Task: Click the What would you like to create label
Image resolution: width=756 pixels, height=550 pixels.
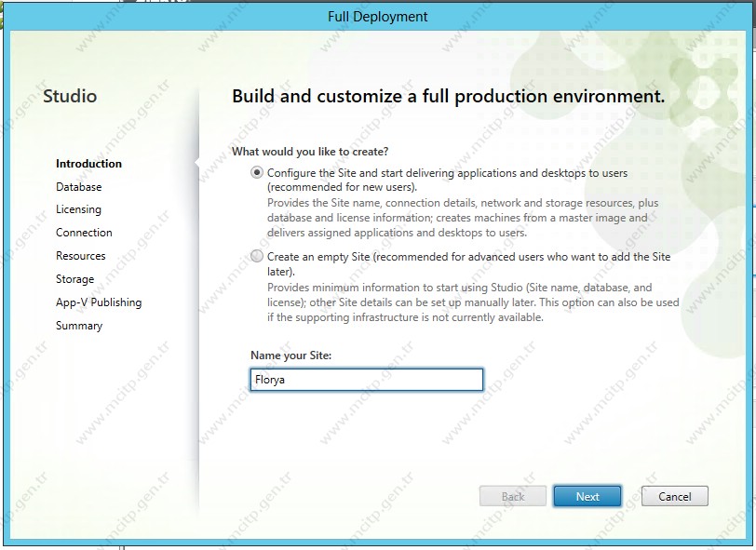Action: pyautogui.click(x=310, y=152)
